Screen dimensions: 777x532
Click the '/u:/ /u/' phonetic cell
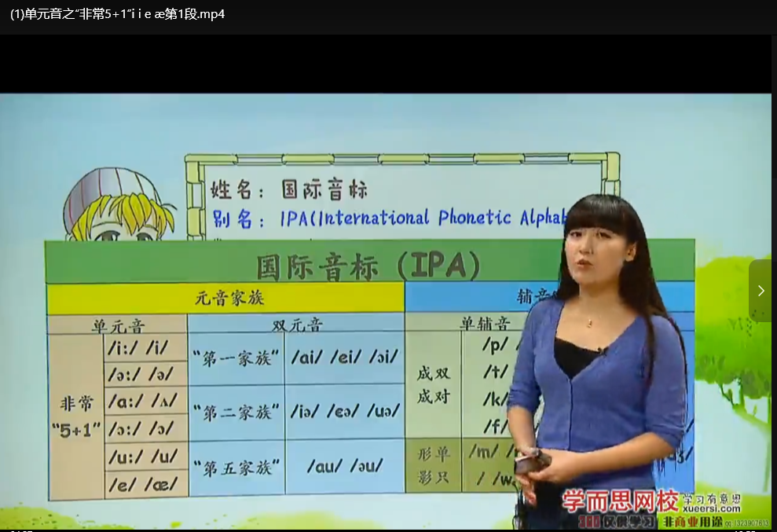pos(145,456)
